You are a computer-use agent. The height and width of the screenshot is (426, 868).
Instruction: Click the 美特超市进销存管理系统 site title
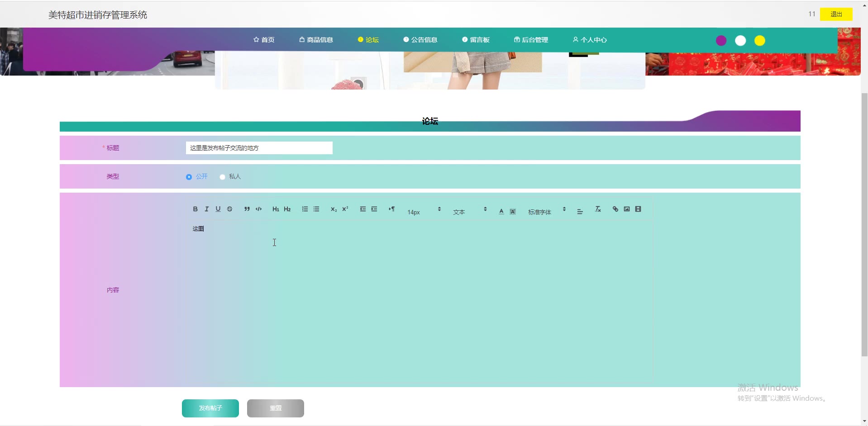coord(98,15)
